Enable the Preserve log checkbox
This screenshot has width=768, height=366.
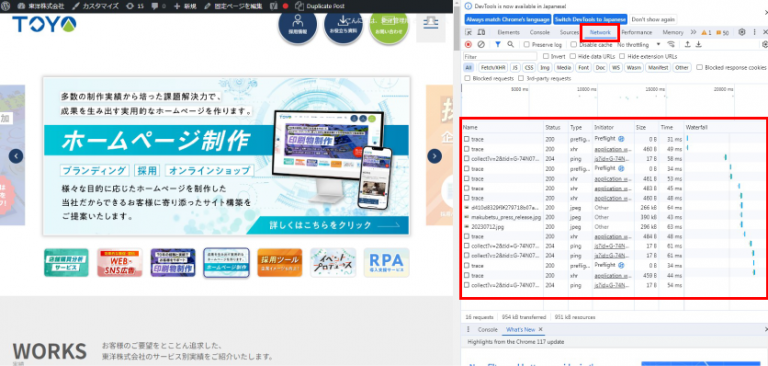point(527,45)
